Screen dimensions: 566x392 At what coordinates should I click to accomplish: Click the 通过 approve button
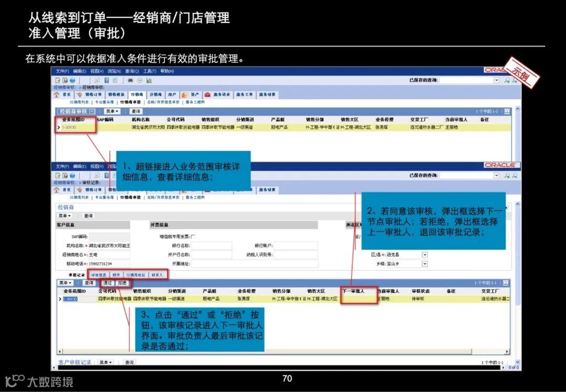point(107,283)
